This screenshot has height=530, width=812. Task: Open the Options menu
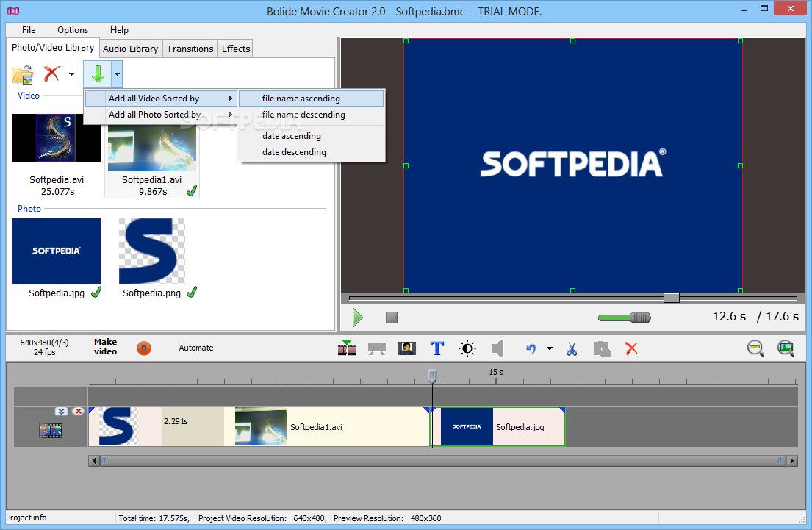pyautogui.click(x=73, y=30)
